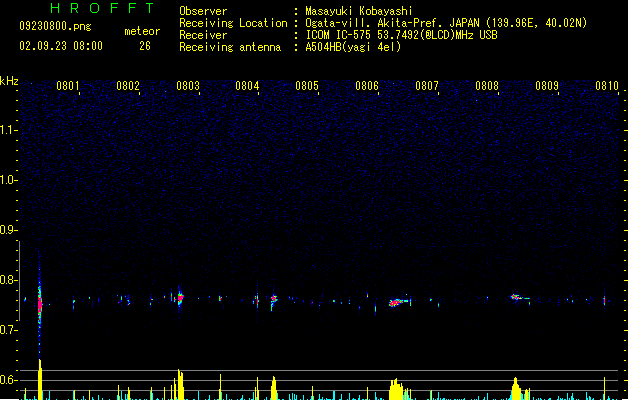Click the 0801 time marker
Viewport: 629px width, 400px height.
coord(67,86)
